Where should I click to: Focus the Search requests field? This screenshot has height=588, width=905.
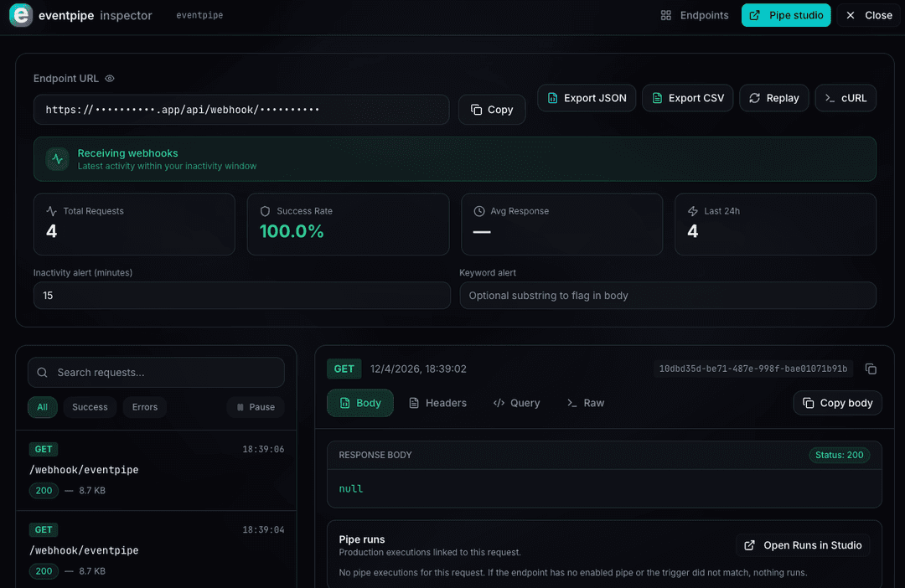(x=156, y=373)
